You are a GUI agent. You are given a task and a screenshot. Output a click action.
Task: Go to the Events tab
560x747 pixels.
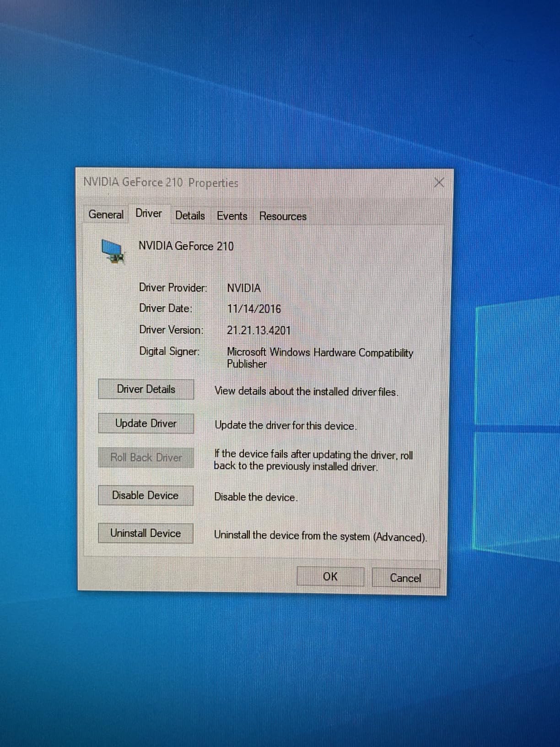(x=232, y=216)
